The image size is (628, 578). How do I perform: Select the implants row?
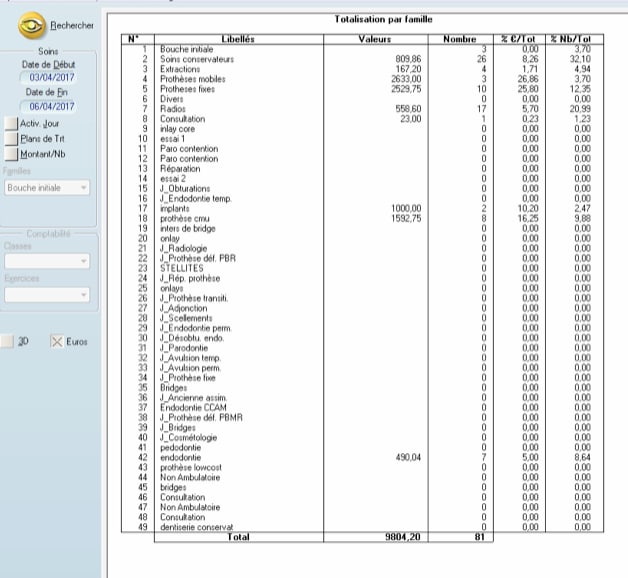click(x=362, y=208)
